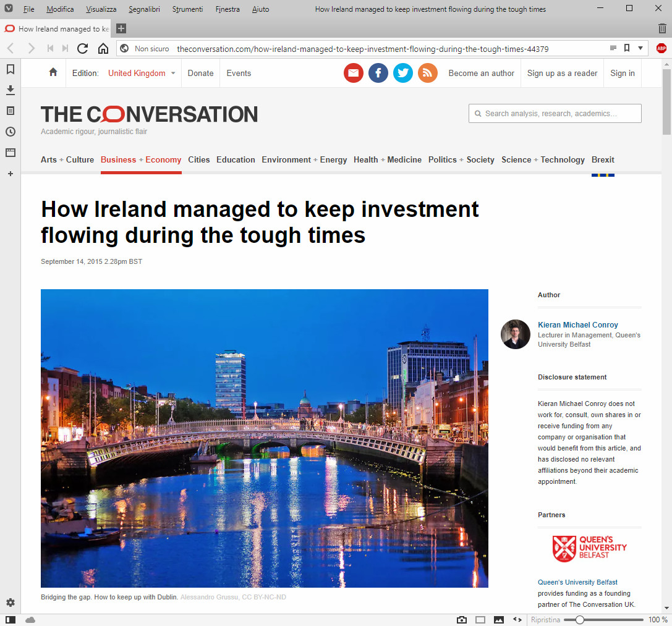
Task: Go forward with the Forward arrow
Action: click(x=31, y=48)
